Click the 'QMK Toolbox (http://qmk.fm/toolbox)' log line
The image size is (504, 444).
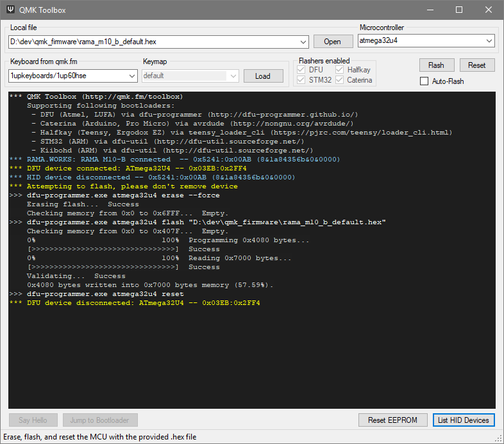(96, 97)
